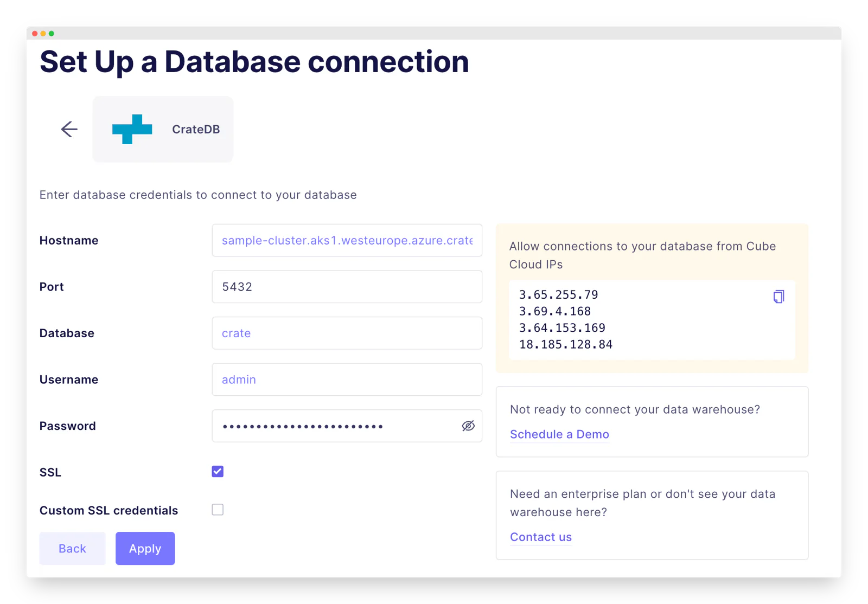This screenshot has width=868, height=604.
Task: Click the green maximize window dot
Action: click(52, 34)
